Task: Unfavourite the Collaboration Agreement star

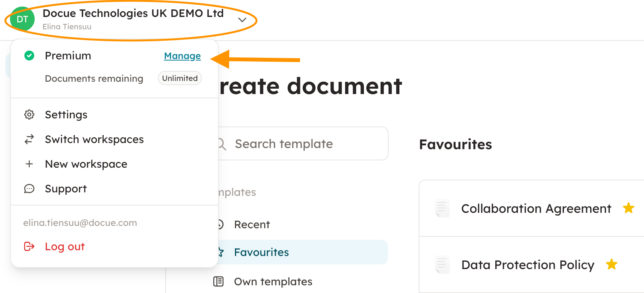Action: [629, 208]
